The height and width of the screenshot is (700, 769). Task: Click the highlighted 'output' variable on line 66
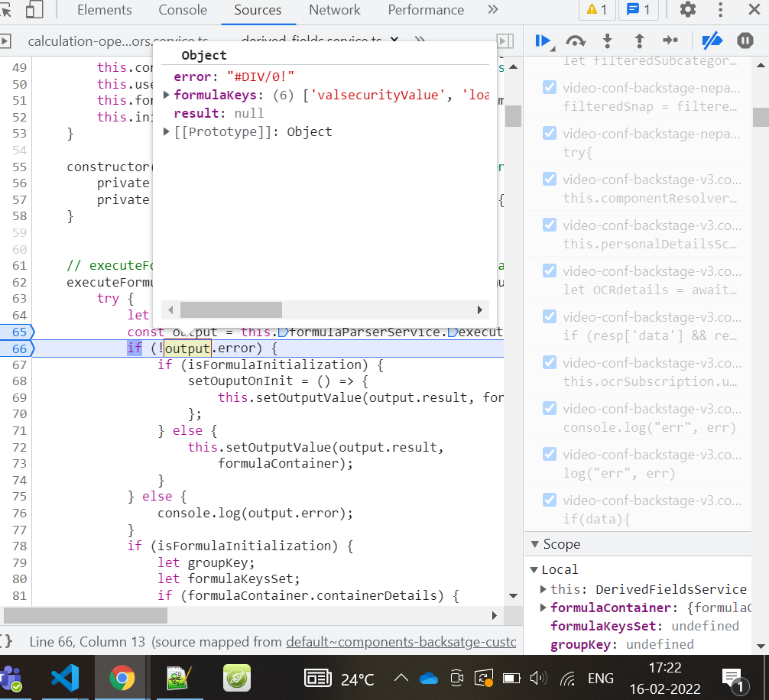click(x=187, y=348)
